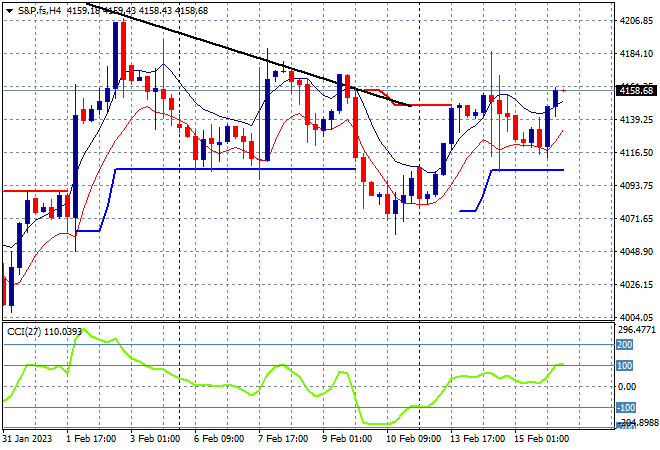
Task: Click the 31 Jan 2023 date label
Action: tap(27, 439)
